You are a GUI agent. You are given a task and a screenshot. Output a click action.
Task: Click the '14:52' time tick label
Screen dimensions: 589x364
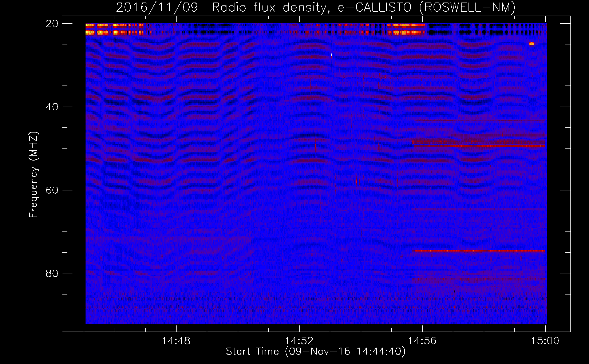pyautogui.click(x=299, y=341)
